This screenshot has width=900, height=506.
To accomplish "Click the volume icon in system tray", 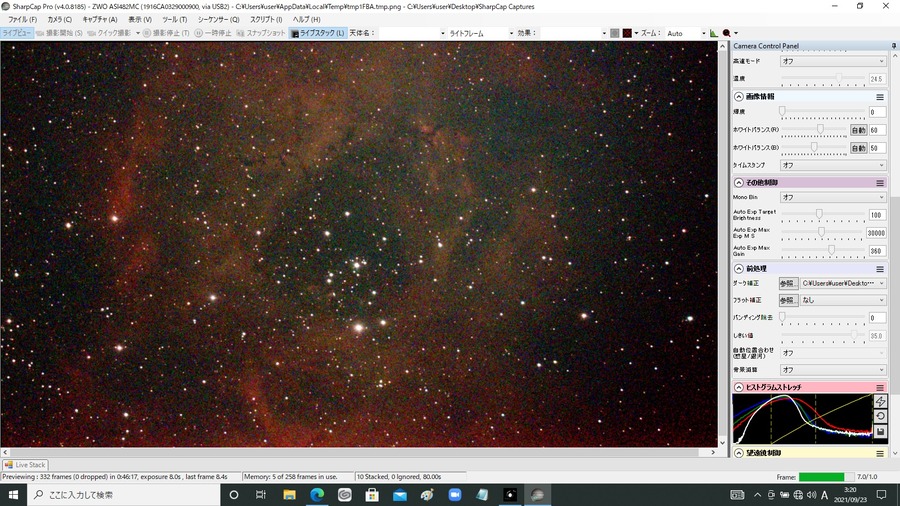I will 811,495.
